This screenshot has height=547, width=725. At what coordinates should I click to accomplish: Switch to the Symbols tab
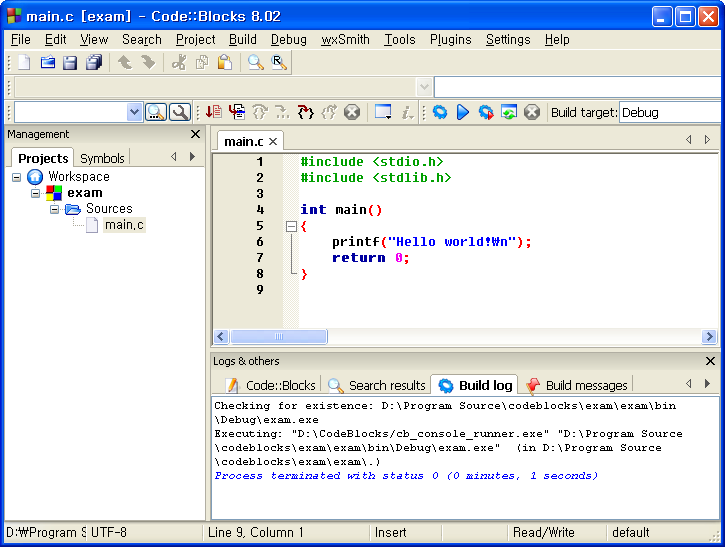(102, 158)
